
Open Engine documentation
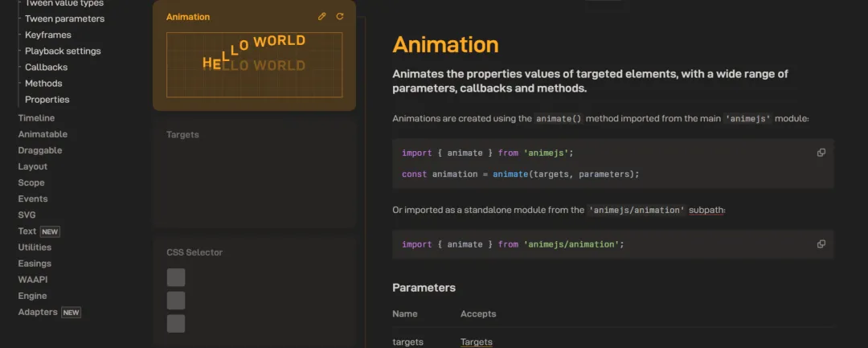[32, 296]
